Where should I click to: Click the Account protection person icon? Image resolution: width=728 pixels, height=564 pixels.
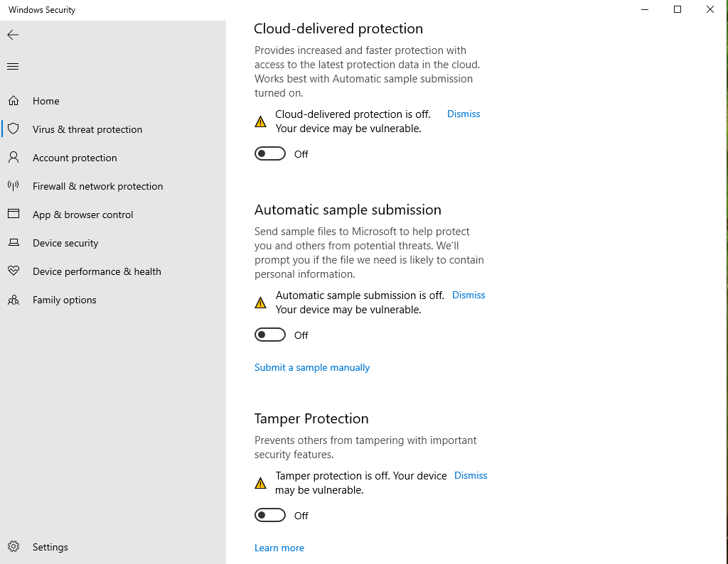tap(14, 158)
